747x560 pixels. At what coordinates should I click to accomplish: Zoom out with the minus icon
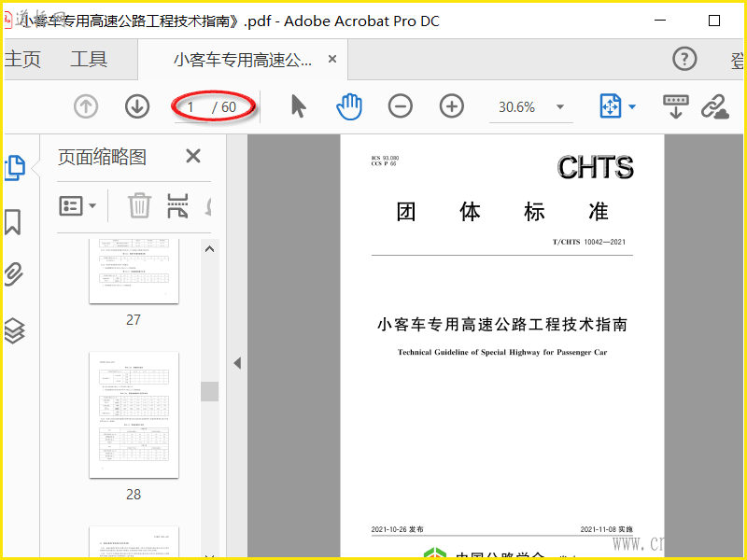point(401,105)
